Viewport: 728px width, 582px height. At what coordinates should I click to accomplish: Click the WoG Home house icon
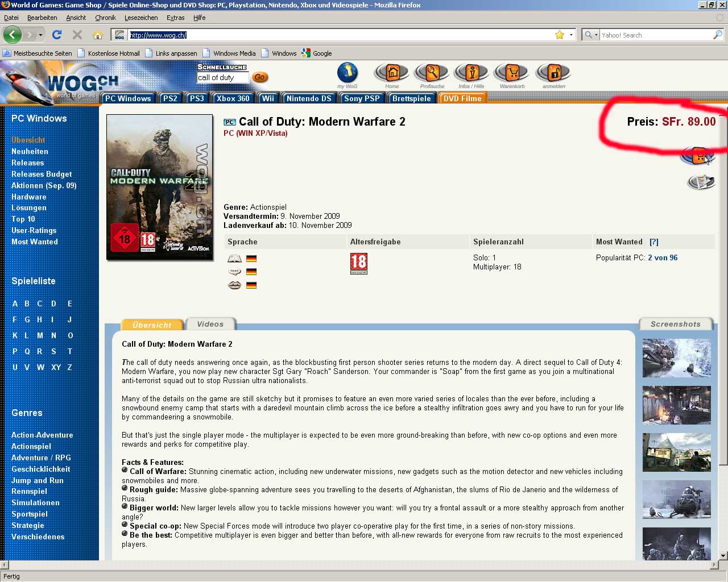coord(392,73)
